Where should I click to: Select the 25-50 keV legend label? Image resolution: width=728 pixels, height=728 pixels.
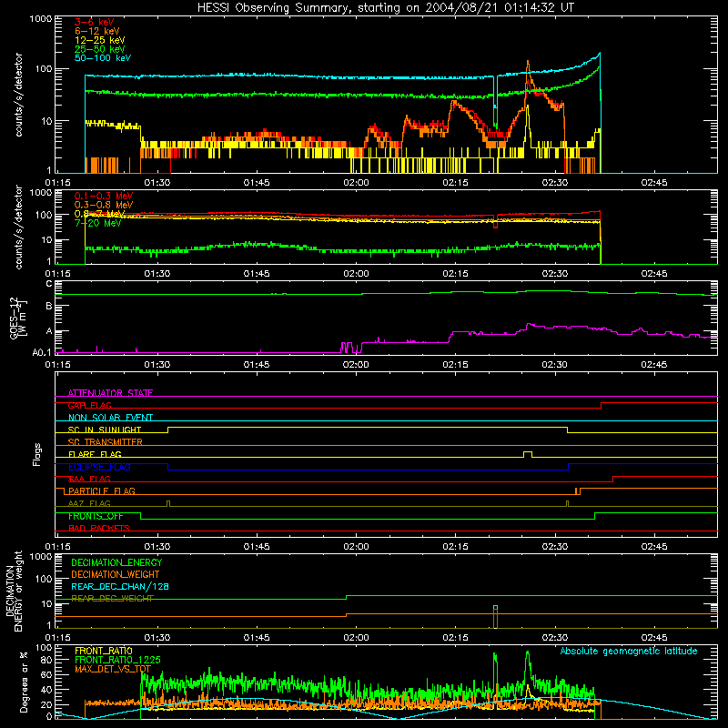(x=100, y=49)
